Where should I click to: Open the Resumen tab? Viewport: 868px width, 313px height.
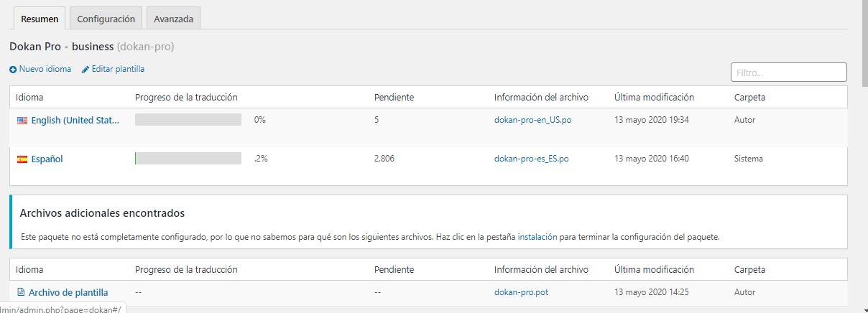[x=40, y=19]
